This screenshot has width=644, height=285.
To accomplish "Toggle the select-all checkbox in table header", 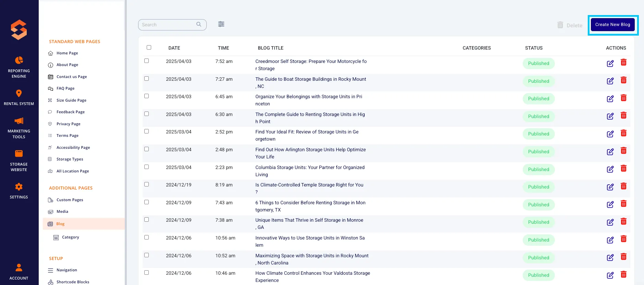I will coord(149,48).
